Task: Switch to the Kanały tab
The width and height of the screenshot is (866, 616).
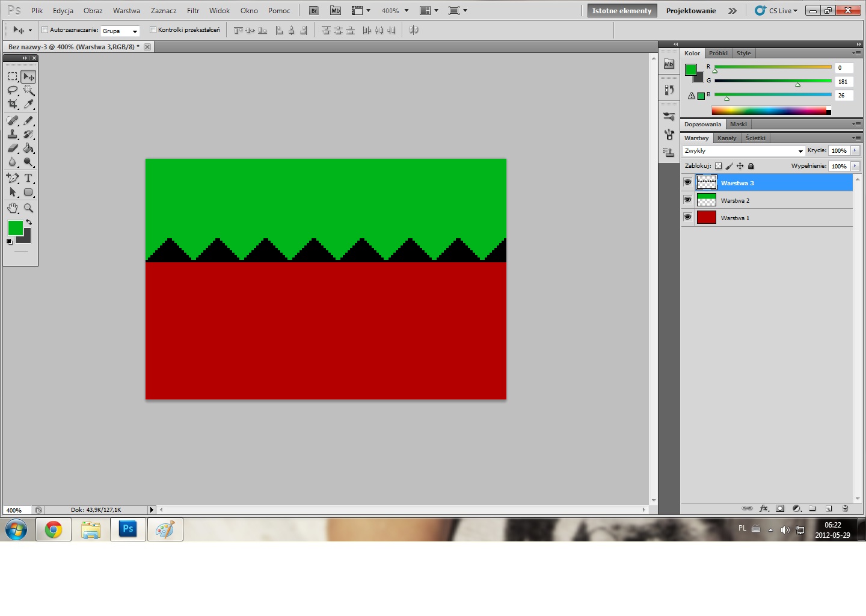Action: pyautogui.click(x=726, y=138)
